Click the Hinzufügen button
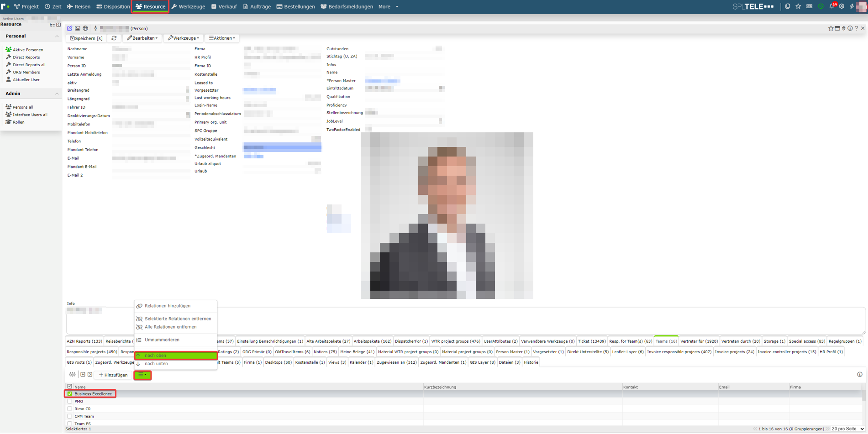The width and height of the screenshot is (868, 434). 113,375
